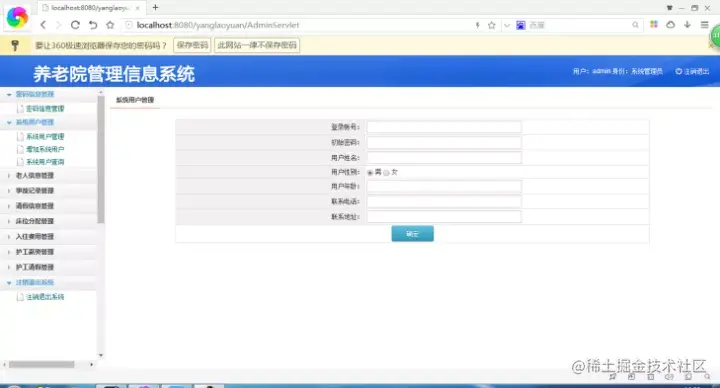Select the localhost:8080 browser tab

tap(90, 8)
